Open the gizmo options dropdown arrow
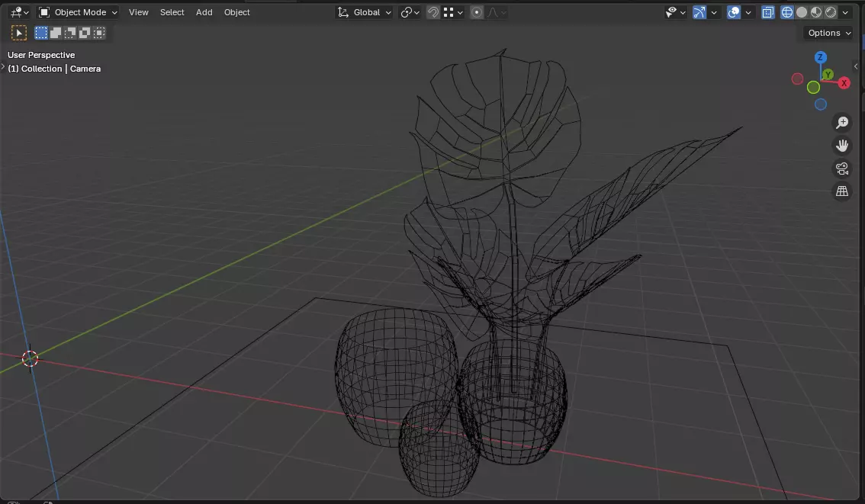The height and width of the screenshot is (504, 865). pyautogui.click(x=714, y=12)
